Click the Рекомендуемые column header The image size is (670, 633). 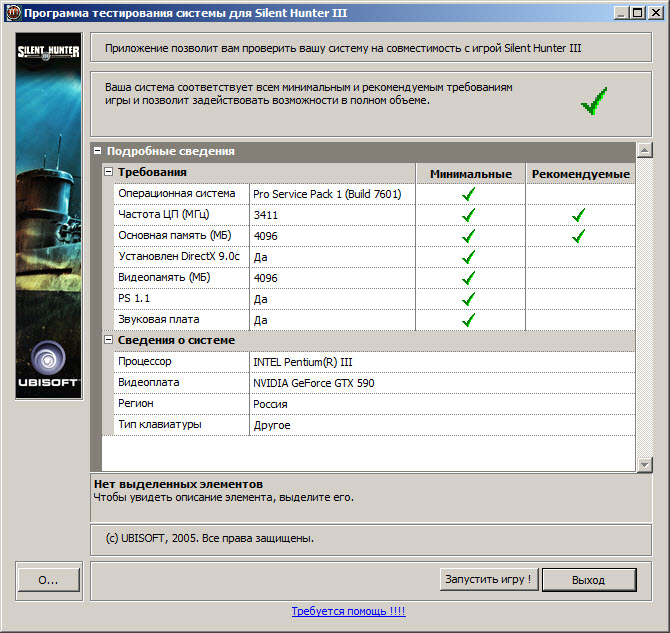[580, 174]
